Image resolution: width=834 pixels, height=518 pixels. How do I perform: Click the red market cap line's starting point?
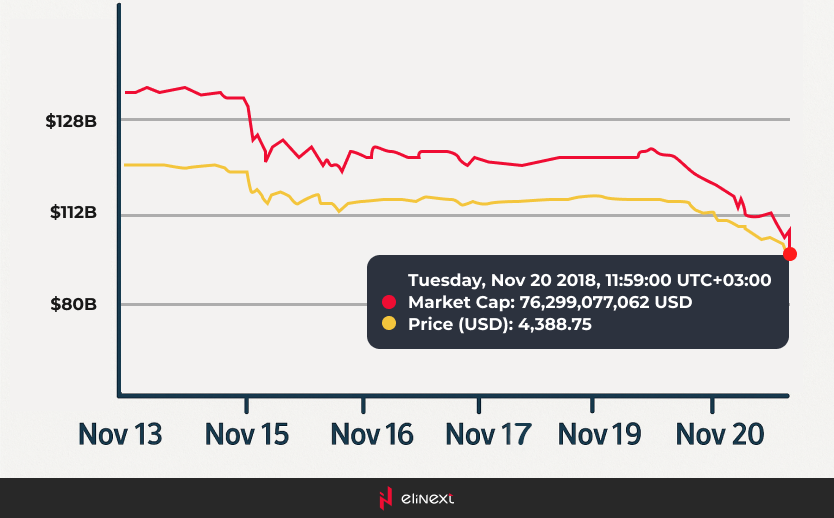click(126, 92)
